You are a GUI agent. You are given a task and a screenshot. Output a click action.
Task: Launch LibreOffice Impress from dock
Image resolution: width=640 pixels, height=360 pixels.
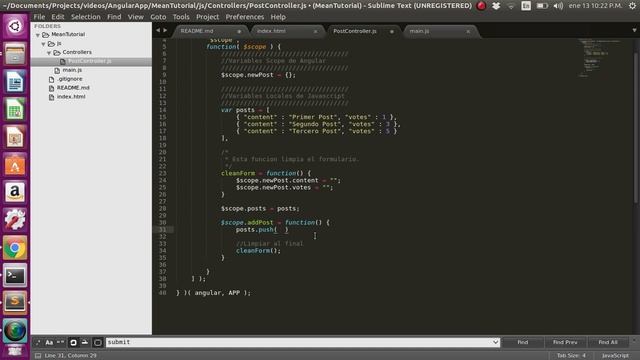point(15,137)
